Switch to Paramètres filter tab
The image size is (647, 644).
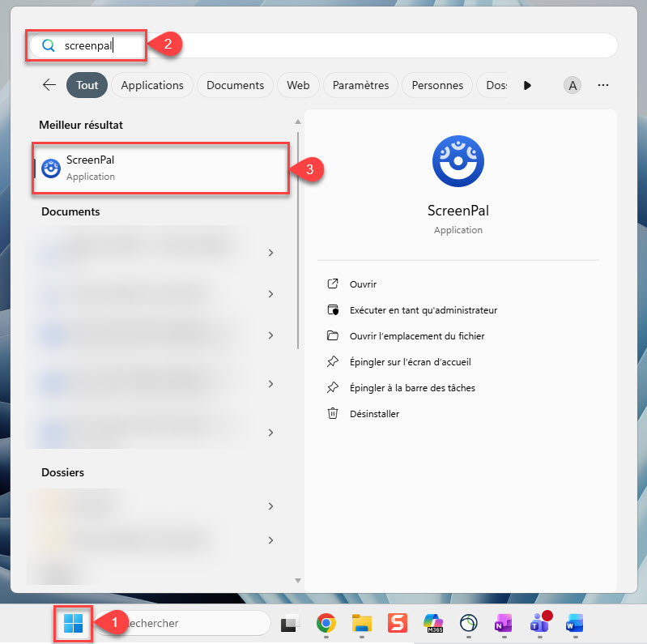coord(360,85)
